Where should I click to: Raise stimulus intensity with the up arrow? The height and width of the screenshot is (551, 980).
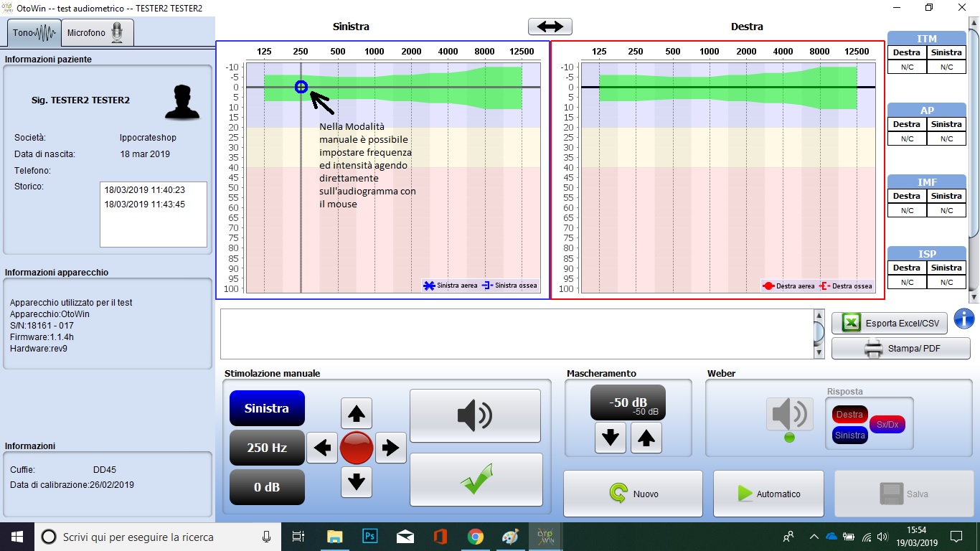tap(357, 413)
